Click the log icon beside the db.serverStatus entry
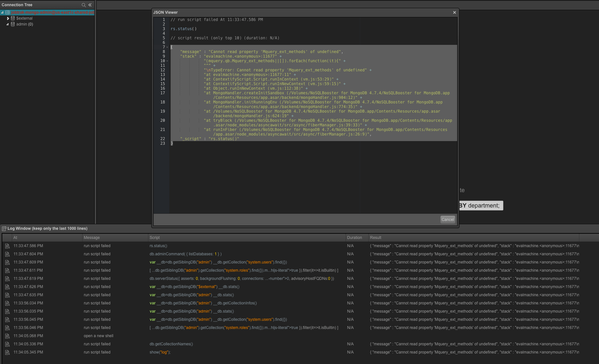The height and width of the screenshot is (364, 599). (x=7, y=279)
